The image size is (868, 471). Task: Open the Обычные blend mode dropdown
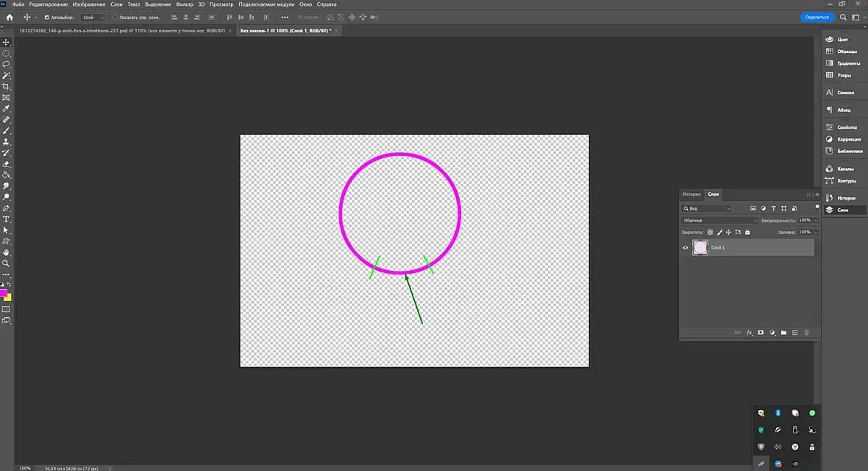click(x=719, y=221)
